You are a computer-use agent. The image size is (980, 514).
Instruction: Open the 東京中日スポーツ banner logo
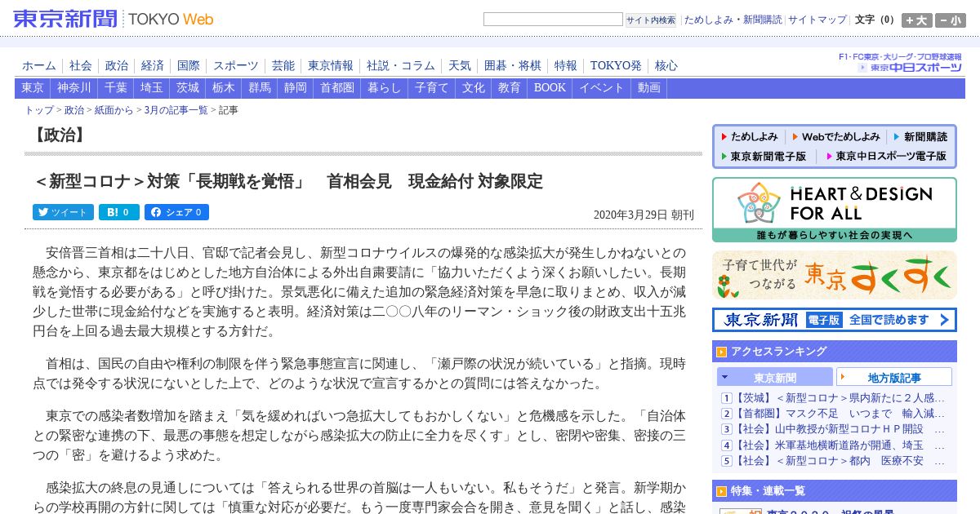[910, 67]
